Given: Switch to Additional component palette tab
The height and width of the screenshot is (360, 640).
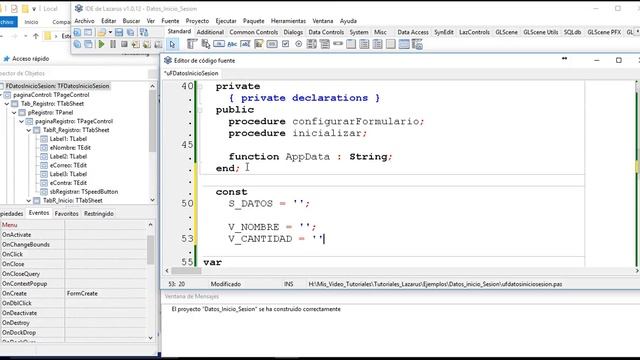Looking at the screenshot, I should coord(210,32).
